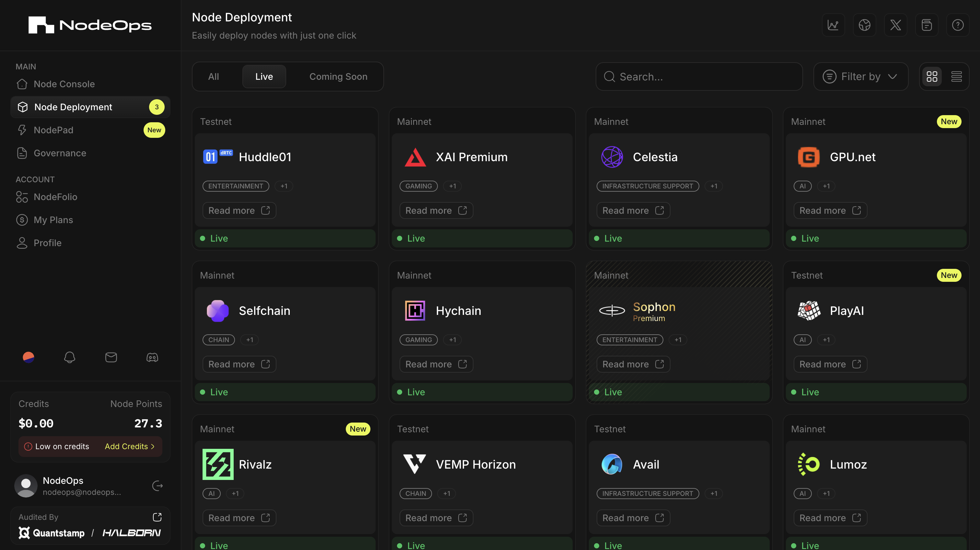The width and height of the screenshot is (980, 550).
Task: Click the Selfchain purple logo
Action: pyautogui.click(x=217, y=311)
